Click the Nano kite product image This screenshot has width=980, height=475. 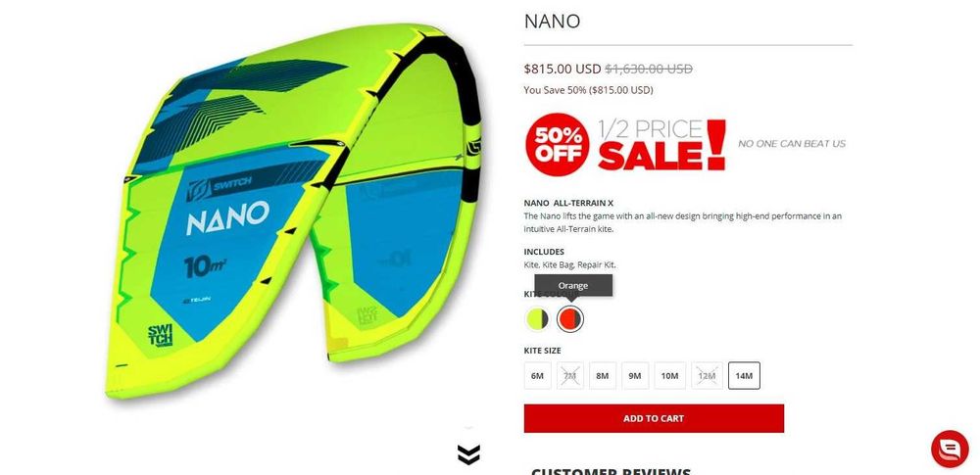[x=294, y=211]
